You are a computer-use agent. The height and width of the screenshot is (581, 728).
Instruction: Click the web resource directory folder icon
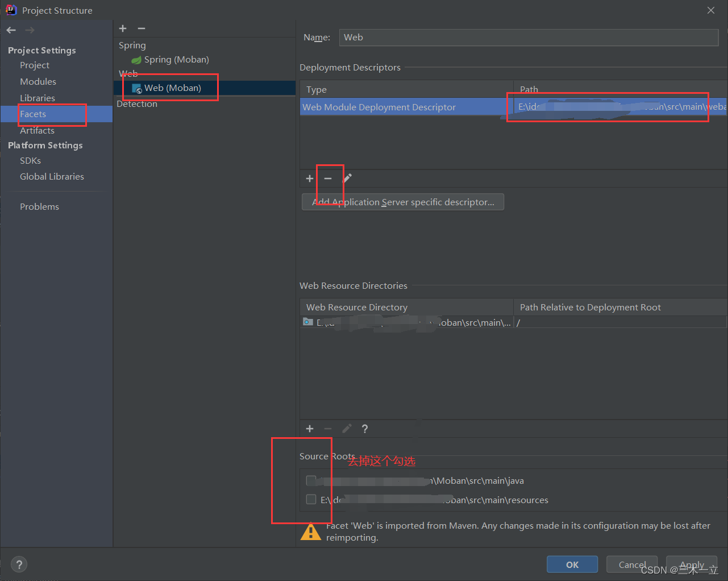point(308,322)
